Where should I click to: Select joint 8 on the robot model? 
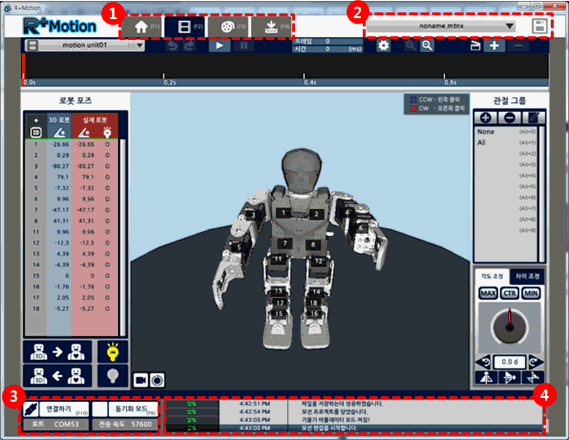click(313, 245)
